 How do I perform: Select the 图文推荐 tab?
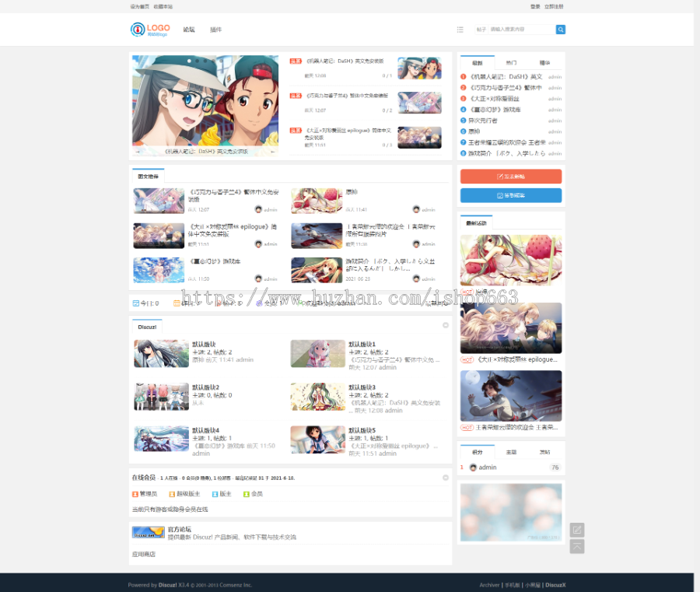pos(149,177)
